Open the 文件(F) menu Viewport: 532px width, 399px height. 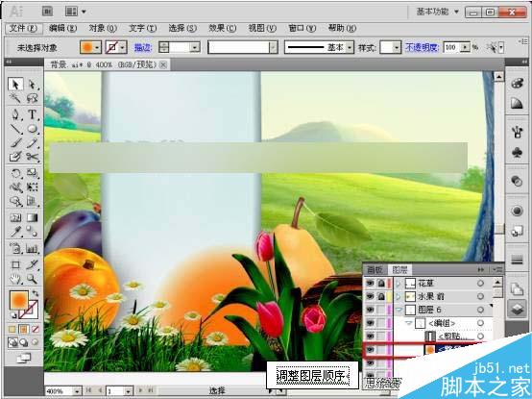(23, 28)
